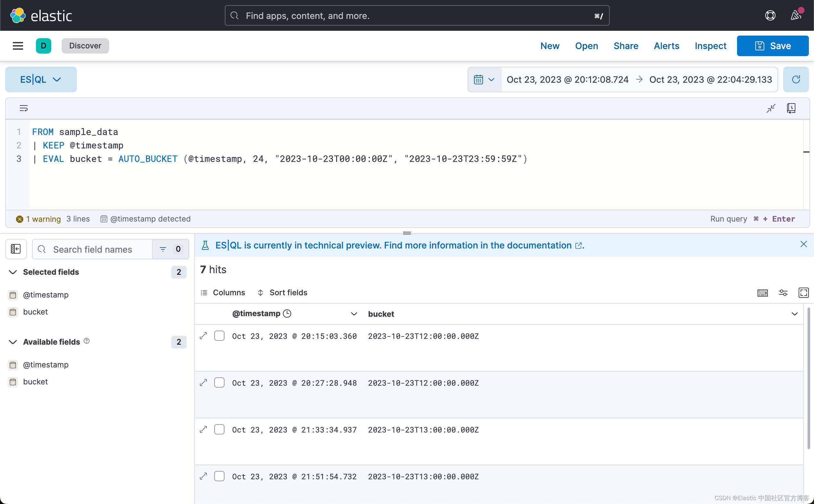This screenshot has height=504, width=814.
Task: Select the 20:27:28.948 row checkbox
Action: tap(219, 382)
